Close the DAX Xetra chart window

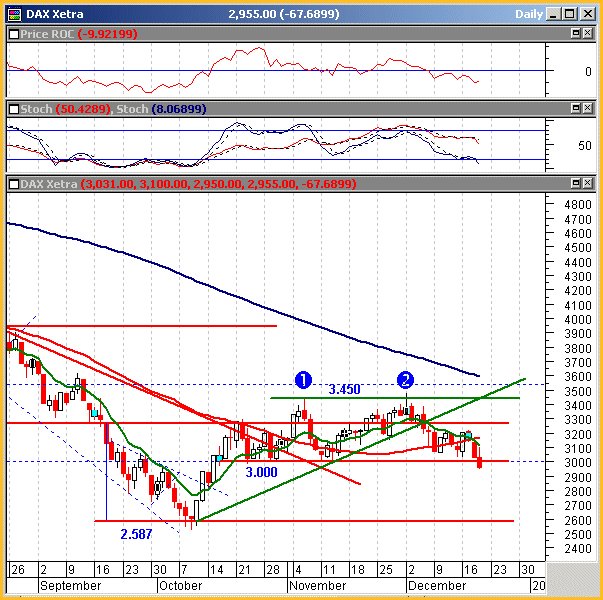588,14
